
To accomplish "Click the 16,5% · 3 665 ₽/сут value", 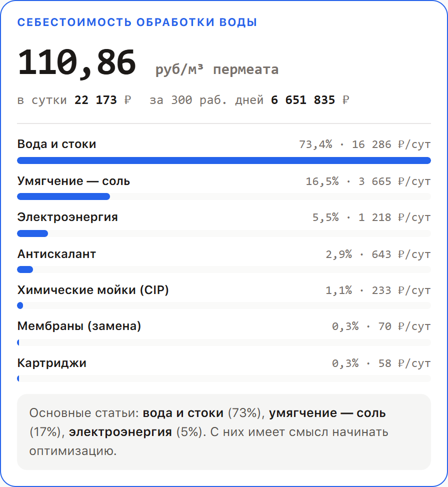I will pos(368,181).
